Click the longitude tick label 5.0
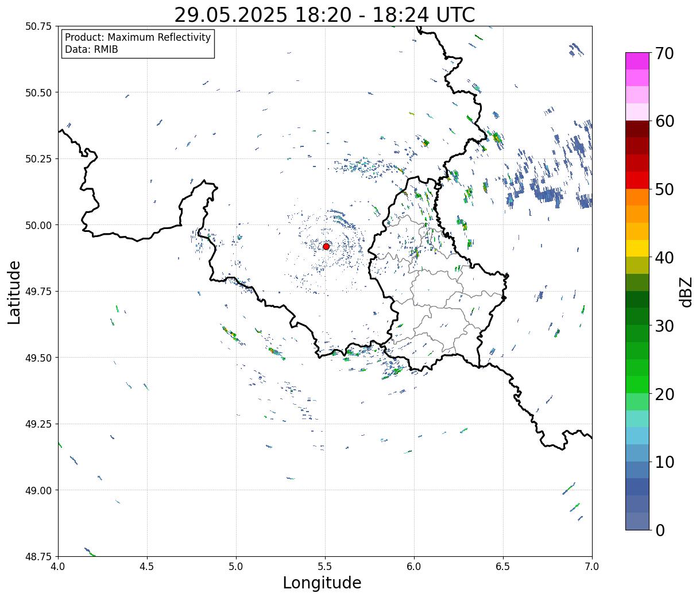Screen dimensions: 700x597 click(x=236, y=567)
